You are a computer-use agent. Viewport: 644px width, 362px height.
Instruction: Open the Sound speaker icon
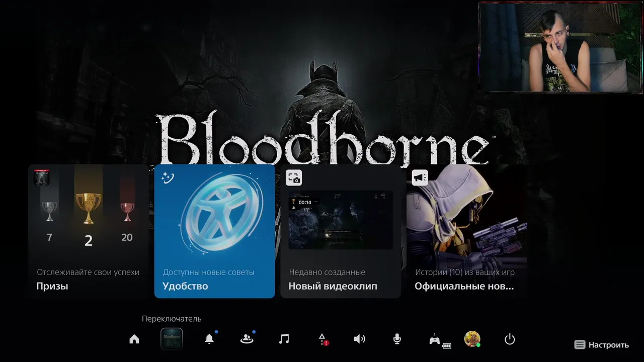coord(359,339)
